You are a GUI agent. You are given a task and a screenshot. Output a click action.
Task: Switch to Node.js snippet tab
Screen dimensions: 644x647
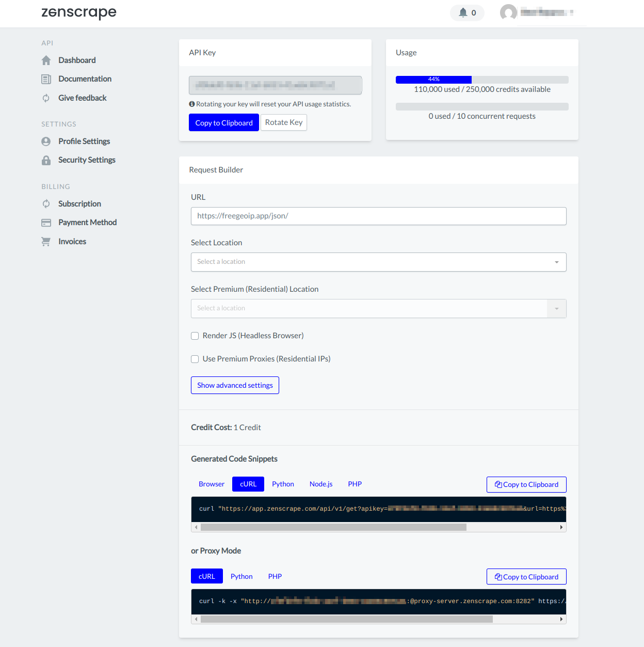point(321,484)
